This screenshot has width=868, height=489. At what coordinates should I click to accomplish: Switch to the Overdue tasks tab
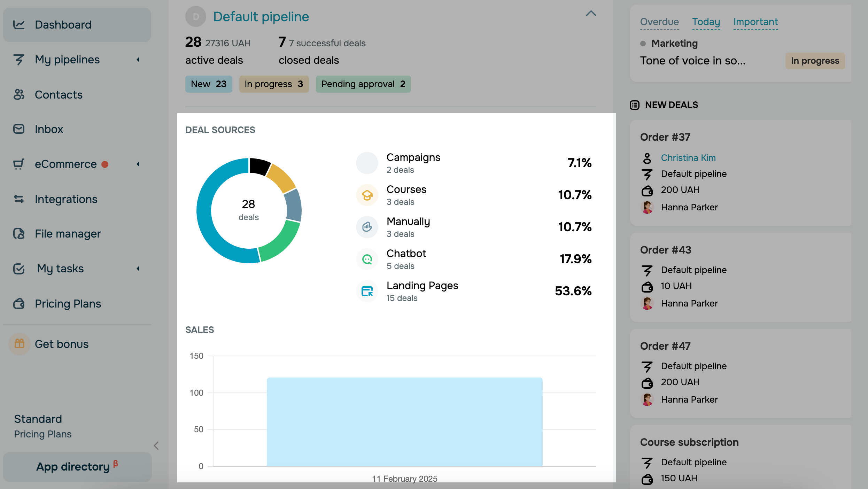[x=659, y=22]
